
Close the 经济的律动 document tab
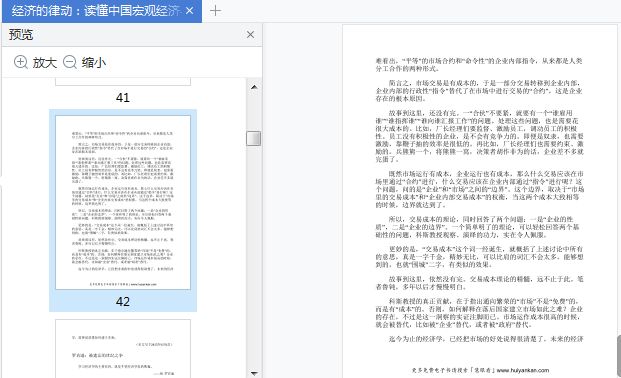[x=190, y=11]
